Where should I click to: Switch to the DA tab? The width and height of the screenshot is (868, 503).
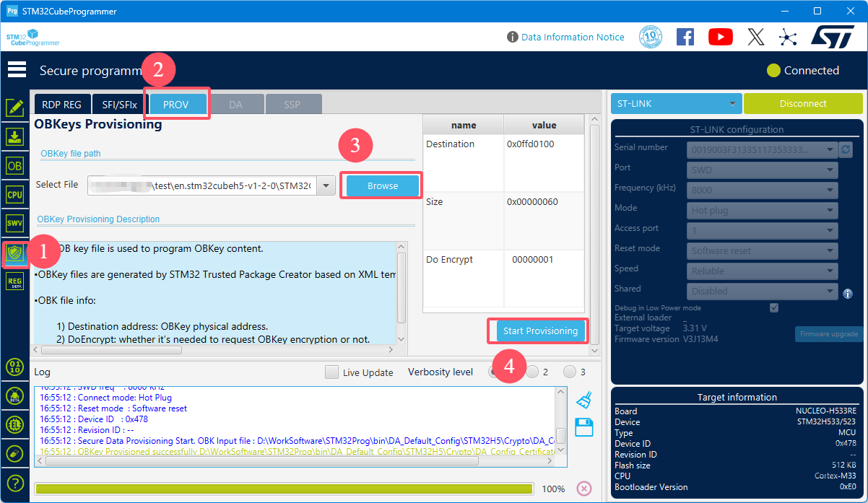coord(235,105)
